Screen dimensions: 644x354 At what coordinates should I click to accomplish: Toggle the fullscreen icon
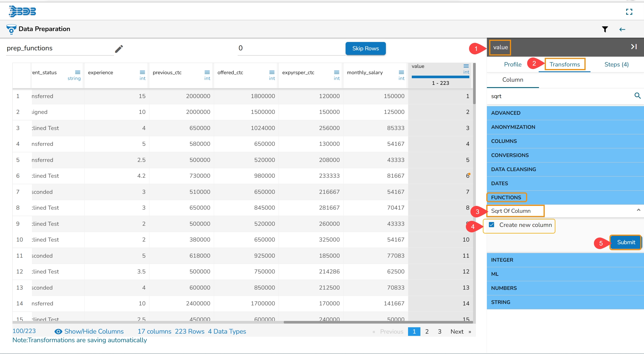(629, 12)
